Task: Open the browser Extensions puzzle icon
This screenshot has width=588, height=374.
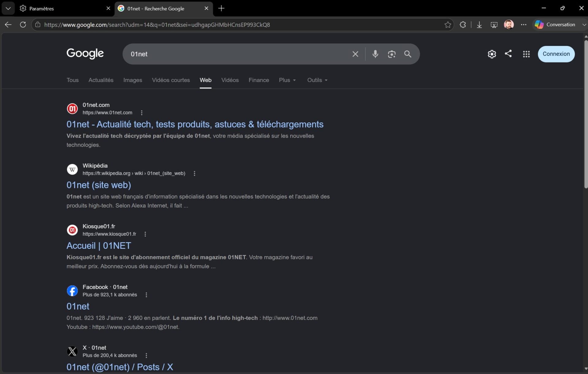Action: pyautogui.click(x=463, y=24)
